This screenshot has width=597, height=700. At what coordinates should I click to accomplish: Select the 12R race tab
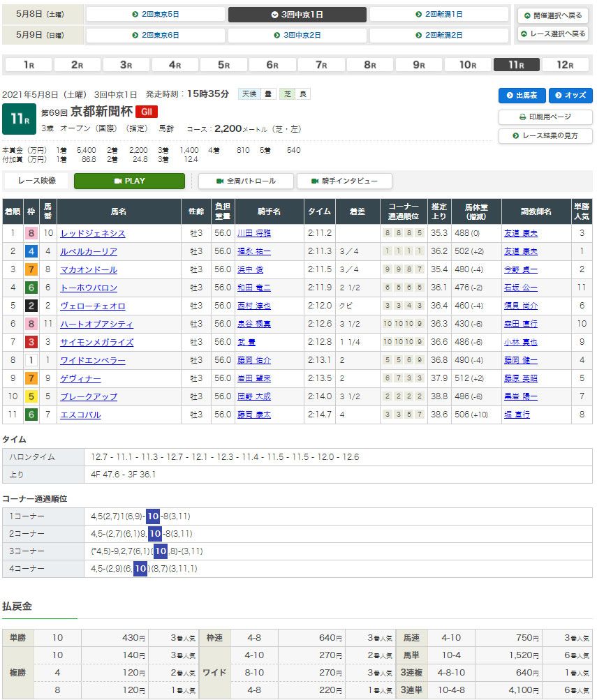(565, 65)
